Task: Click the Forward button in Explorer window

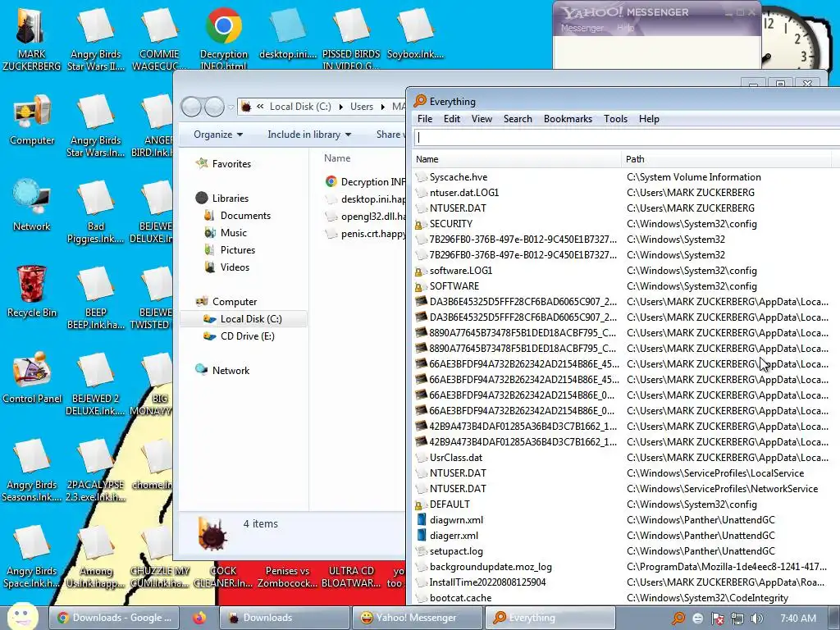Action: click(x=214, y=107)
